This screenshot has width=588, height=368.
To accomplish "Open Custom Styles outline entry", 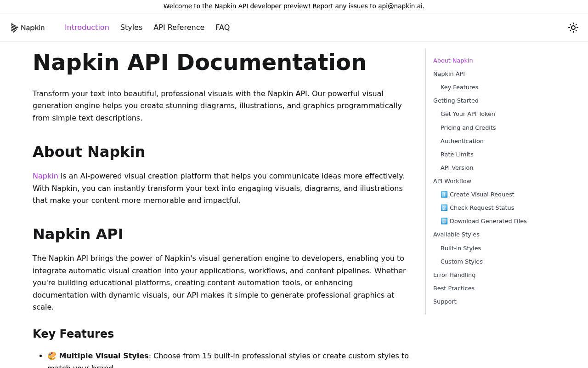I will pyautogui.click(x=462, y=261).
